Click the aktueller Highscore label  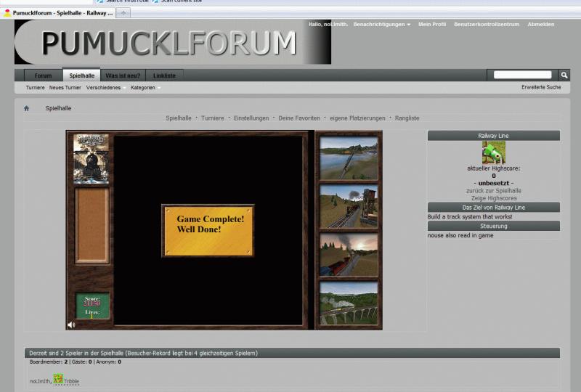(x=494, y=168)
